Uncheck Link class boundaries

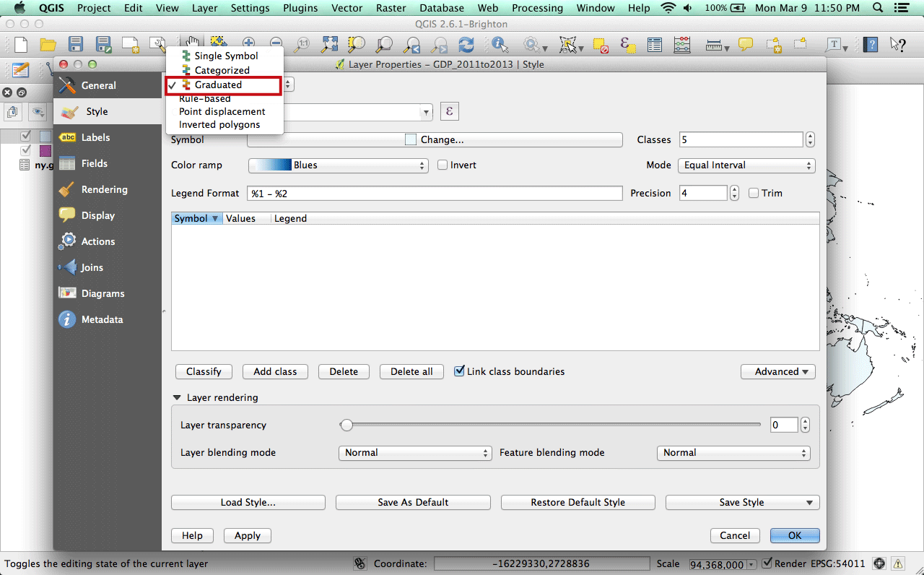pos(459,371)
